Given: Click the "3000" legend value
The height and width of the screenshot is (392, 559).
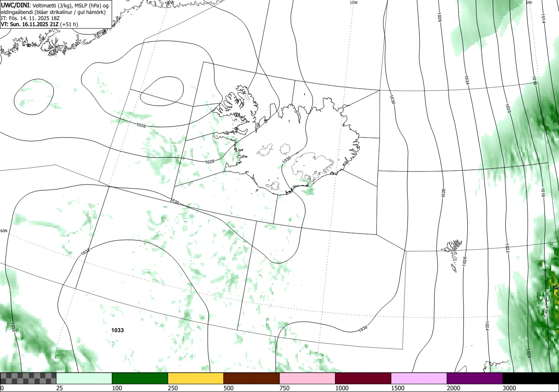Looking at the screenshot, I should pos(509,388).
